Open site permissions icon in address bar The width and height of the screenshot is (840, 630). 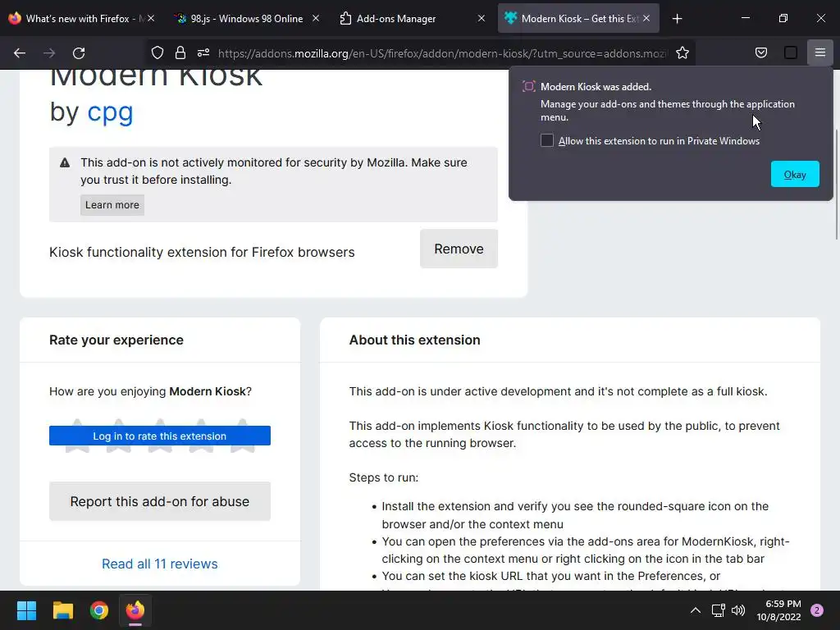203,52
